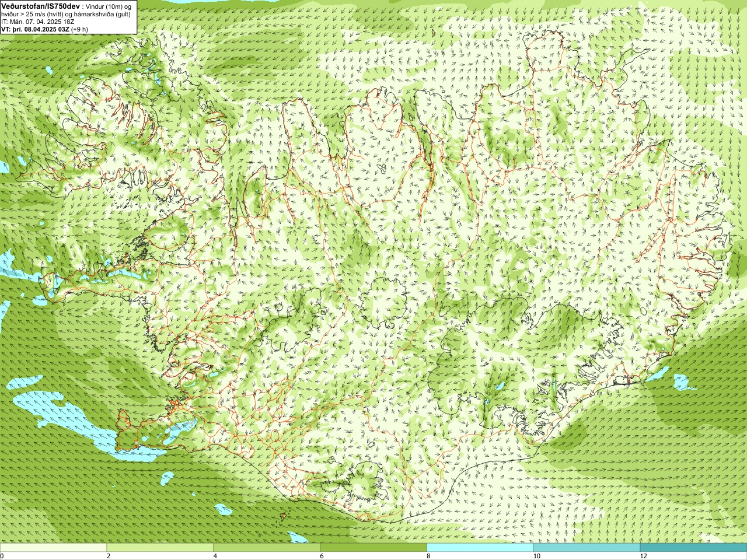Click the 'Vindur (10m) og' label in the header

click(x=109, y=6)
